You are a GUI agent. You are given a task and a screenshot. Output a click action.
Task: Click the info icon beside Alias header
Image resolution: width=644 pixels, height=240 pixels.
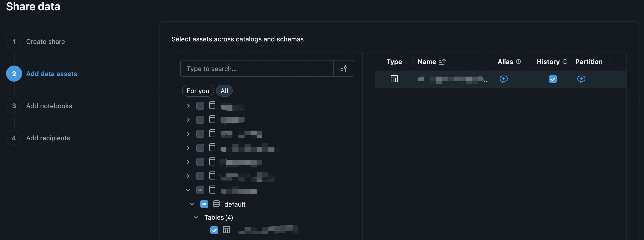518,62
